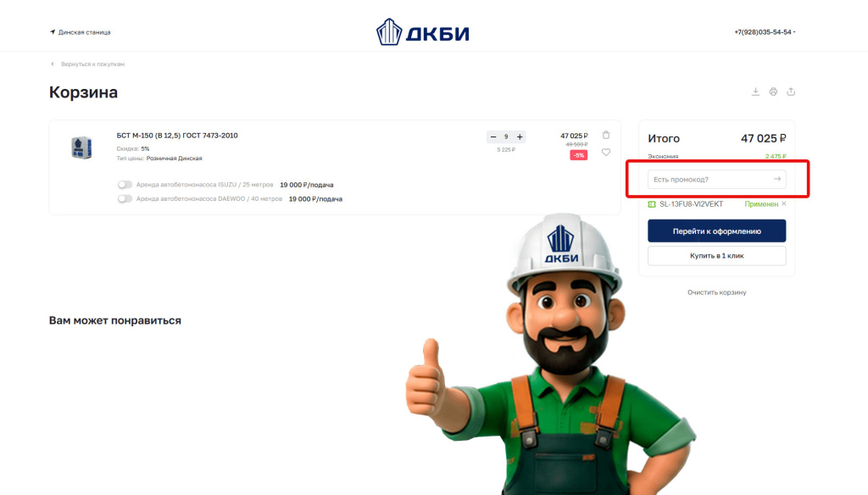868x495 pixels.
Task: Click the share cart icon
Action: [x=791, y=92]
